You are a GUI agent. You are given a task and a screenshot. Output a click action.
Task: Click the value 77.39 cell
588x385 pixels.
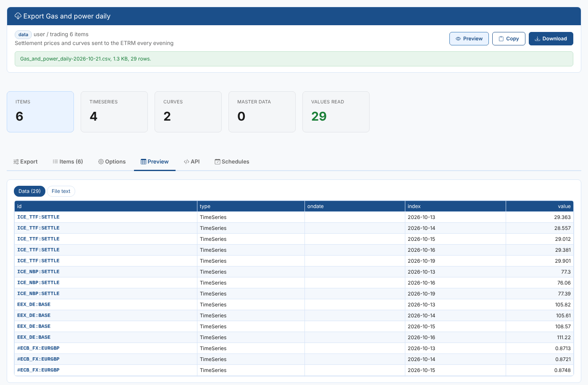540,294
